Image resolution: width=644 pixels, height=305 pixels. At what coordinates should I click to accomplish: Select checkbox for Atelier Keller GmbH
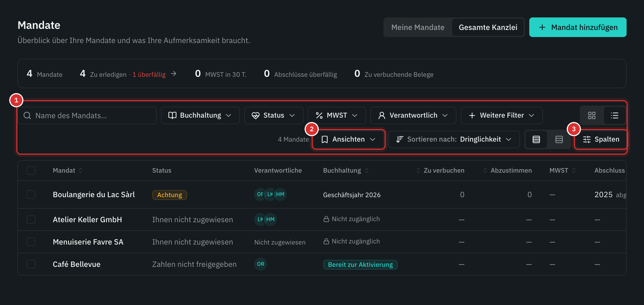point(31,219)
